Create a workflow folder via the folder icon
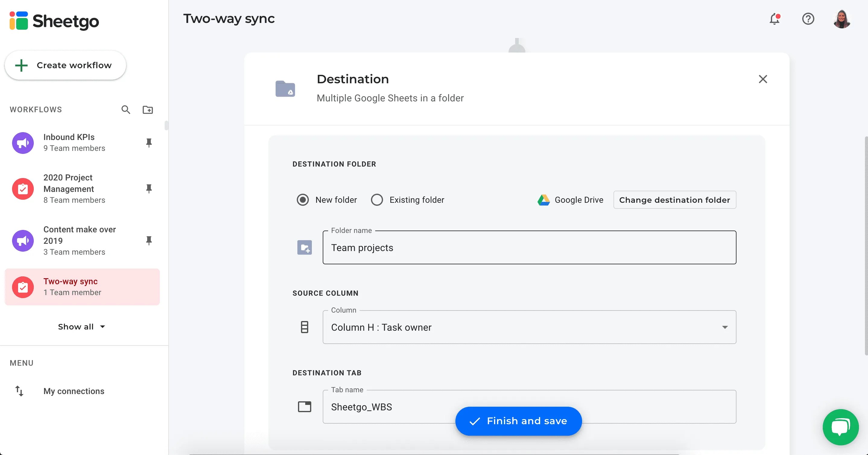 [x=147, y=110]
